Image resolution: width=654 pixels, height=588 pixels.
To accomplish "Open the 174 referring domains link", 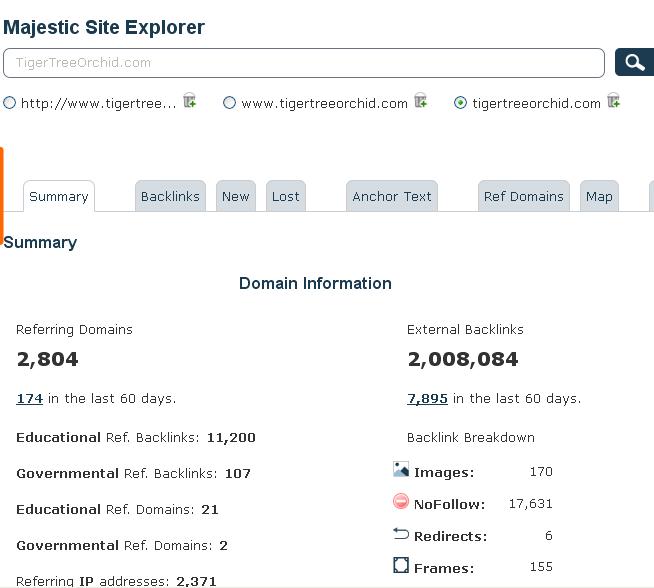I will point(30,399).
